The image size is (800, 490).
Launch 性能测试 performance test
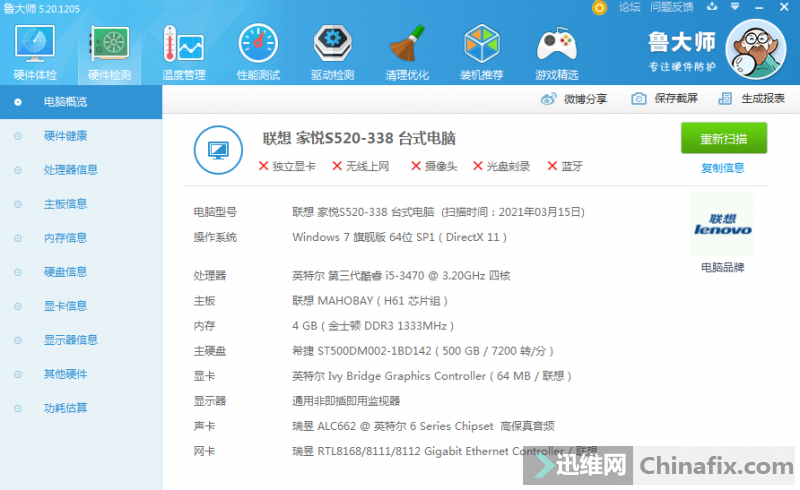[258, 53]
